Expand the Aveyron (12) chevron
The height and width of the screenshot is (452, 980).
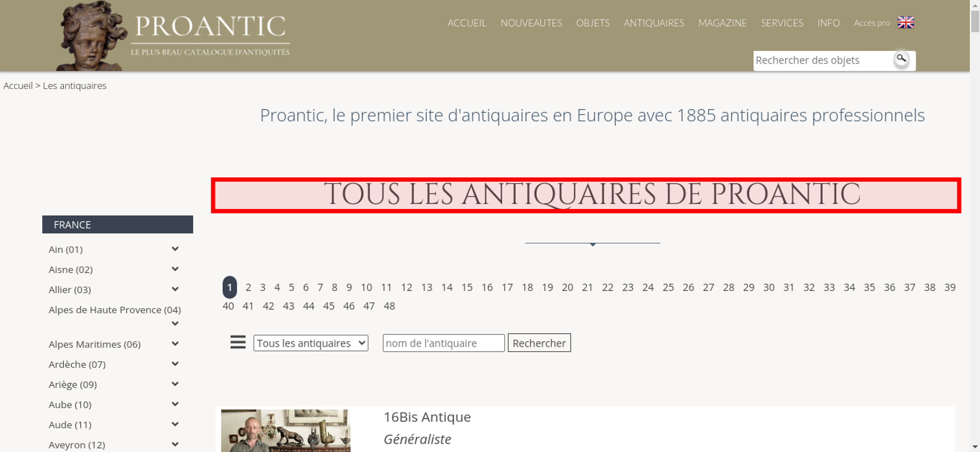click(x=175, y=444)
